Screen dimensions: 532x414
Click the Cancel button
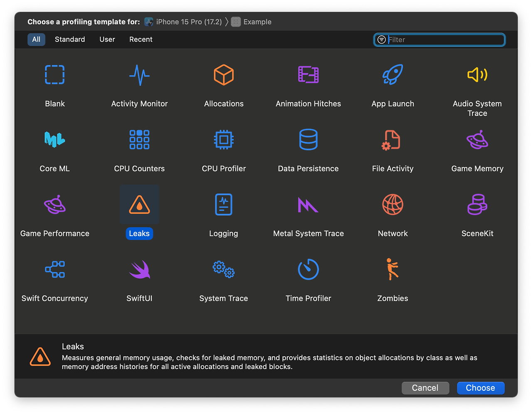(425, 388)
